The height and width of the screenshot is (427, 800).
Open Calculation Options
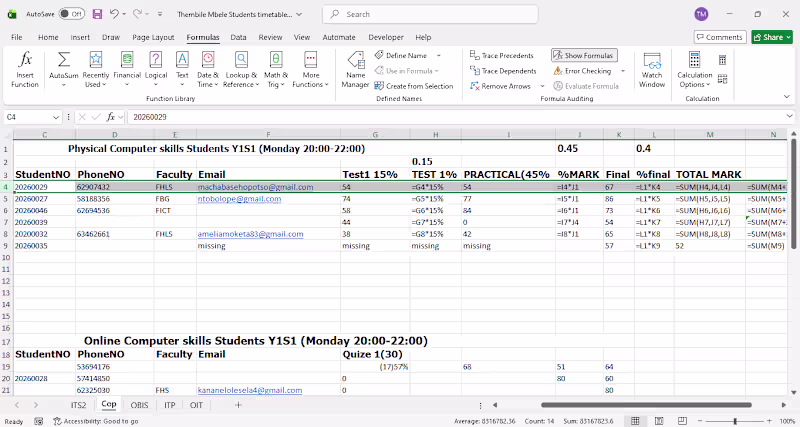(x=694, y=69)
